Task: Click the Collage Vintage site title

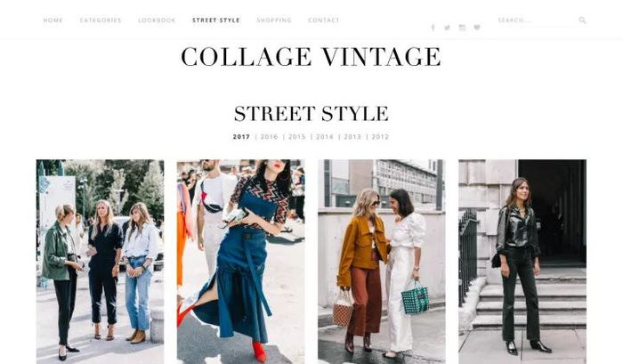Action: tap(311, 56)
